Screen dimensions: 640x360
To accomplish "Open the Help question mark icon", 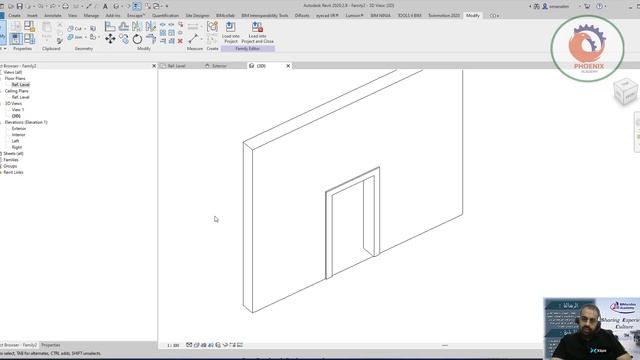I will point(599,7).
